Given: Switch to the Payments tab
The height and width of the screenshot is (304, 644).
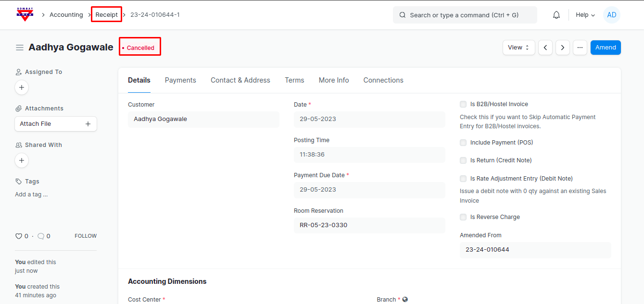Looking at the screenshot, I should [180, 80].
